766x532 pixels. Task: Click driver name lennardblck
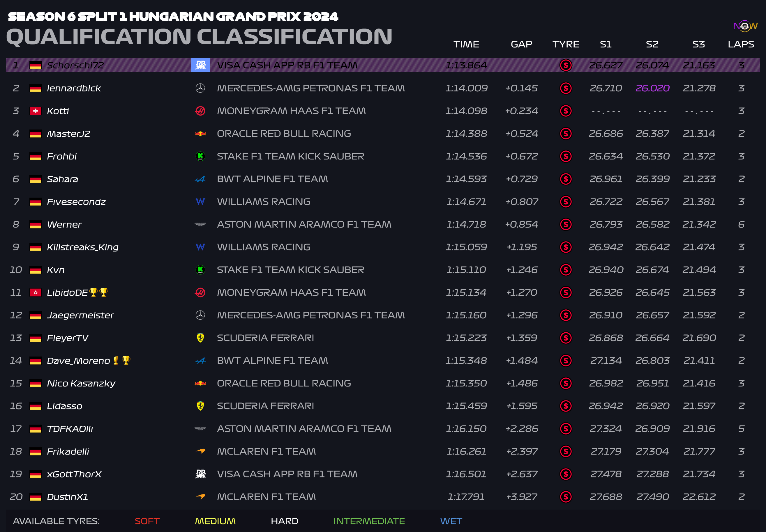[x=74, y=88]
